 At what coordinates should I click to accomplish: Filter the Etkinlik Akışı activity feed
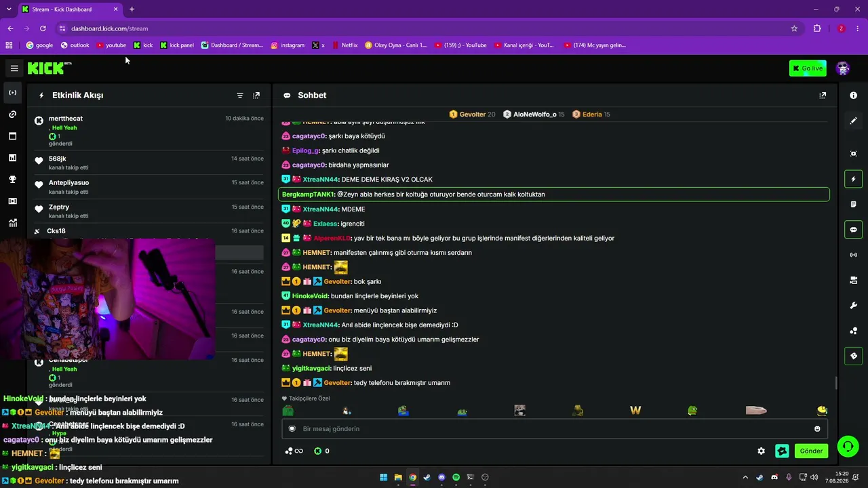coord(239,96)
